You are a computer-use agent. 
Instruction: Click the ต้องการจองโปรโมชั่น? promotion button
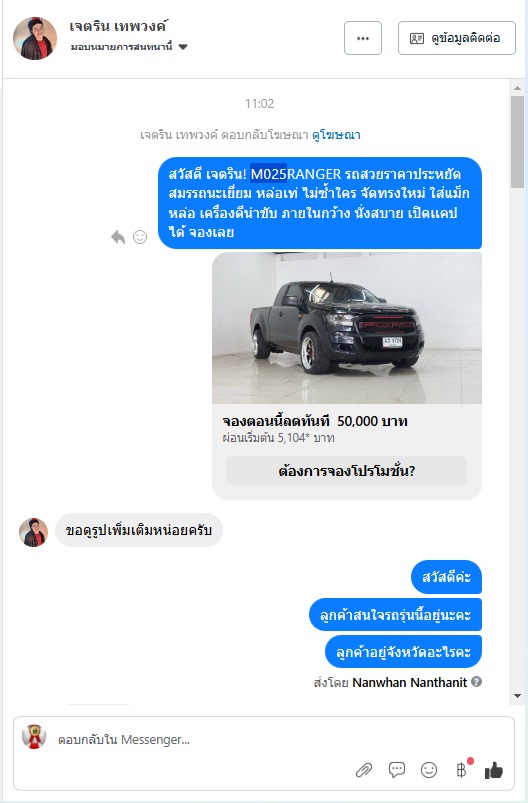(347, 471)
